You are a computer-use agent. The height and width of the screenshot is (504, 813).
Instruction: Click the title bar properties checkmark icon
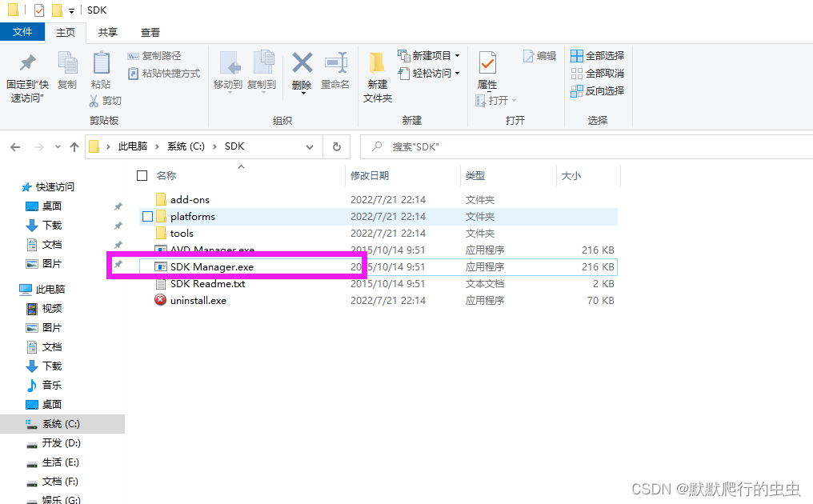[x=39, y=10]
